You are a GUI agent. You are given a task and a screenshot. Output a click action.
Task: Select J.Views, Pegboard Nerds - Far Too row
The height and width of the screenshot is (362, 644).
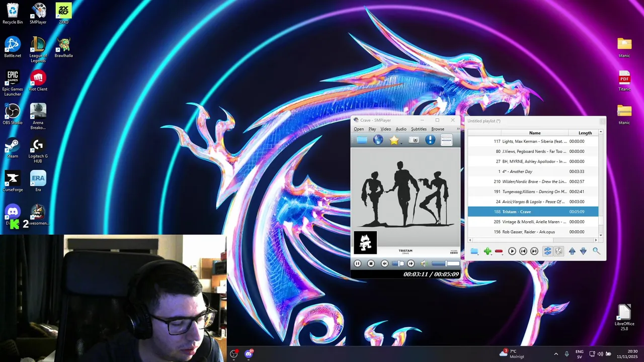533,151
